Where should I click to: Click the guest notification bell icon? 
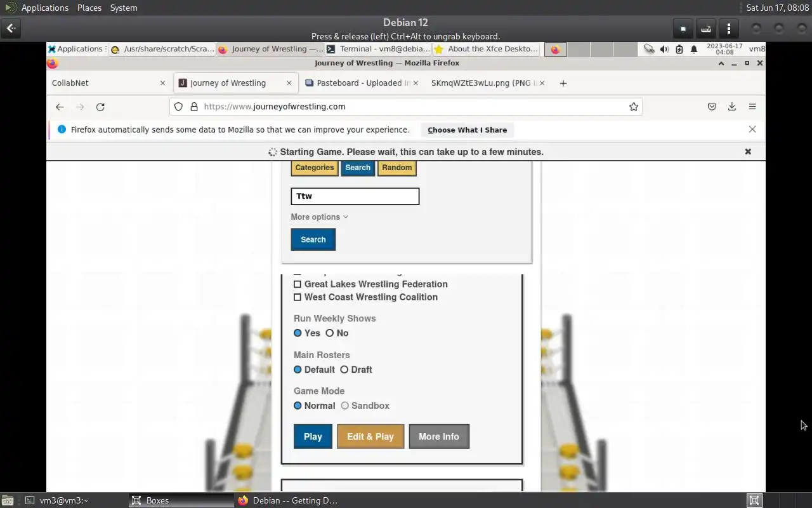coord(694,49)
